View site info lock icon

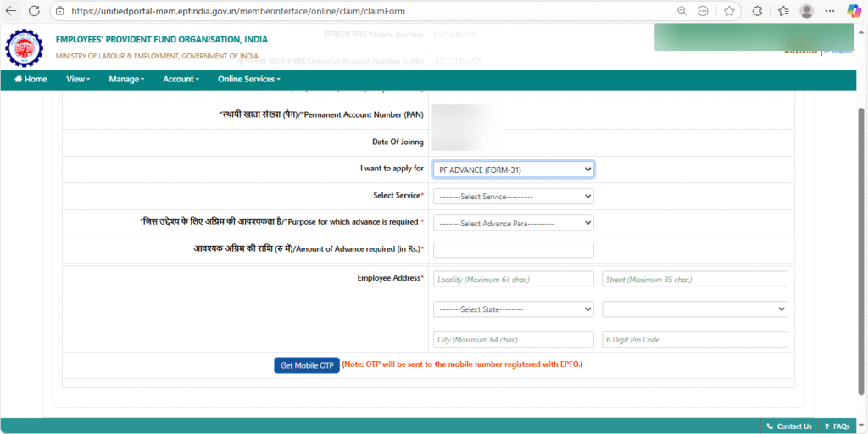click(x=61, y=10)
